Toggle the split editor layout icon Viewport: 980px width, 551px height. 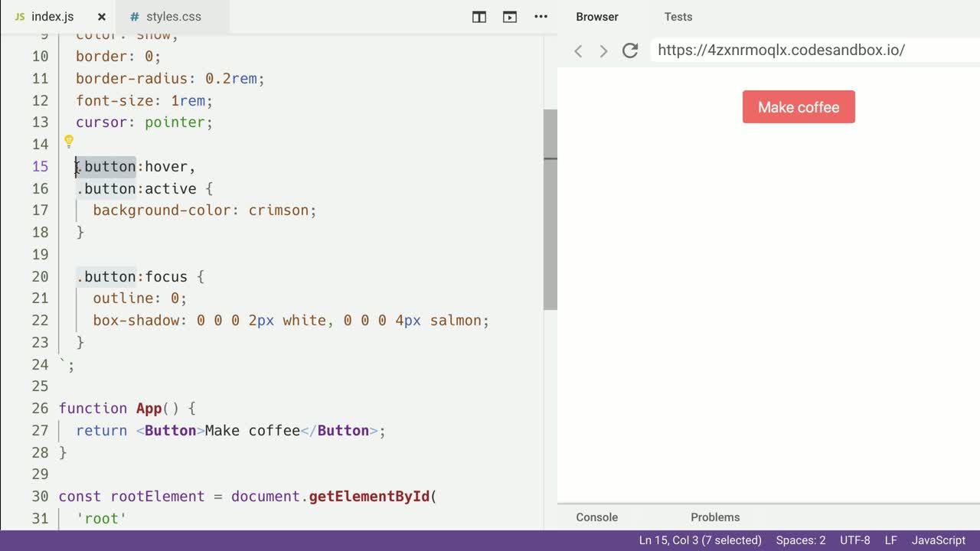pyautogui.click(x=479, y=17)
